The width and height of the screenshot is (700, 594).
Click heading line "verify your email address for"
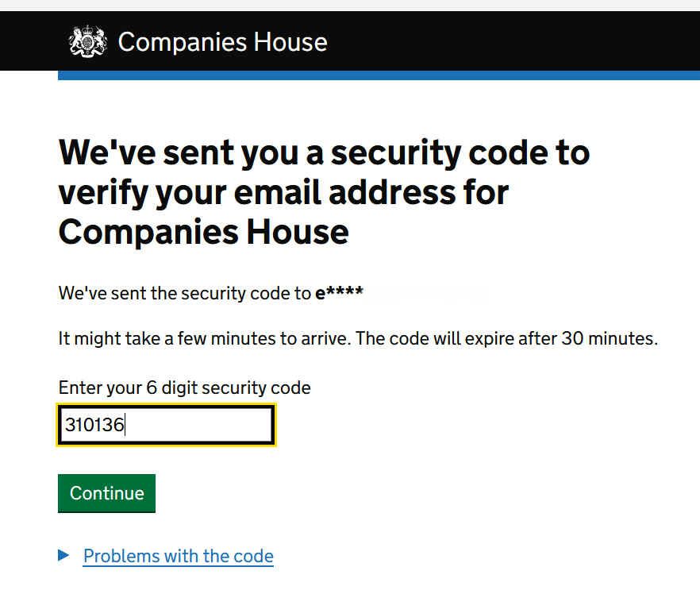[x=283, y=192]
